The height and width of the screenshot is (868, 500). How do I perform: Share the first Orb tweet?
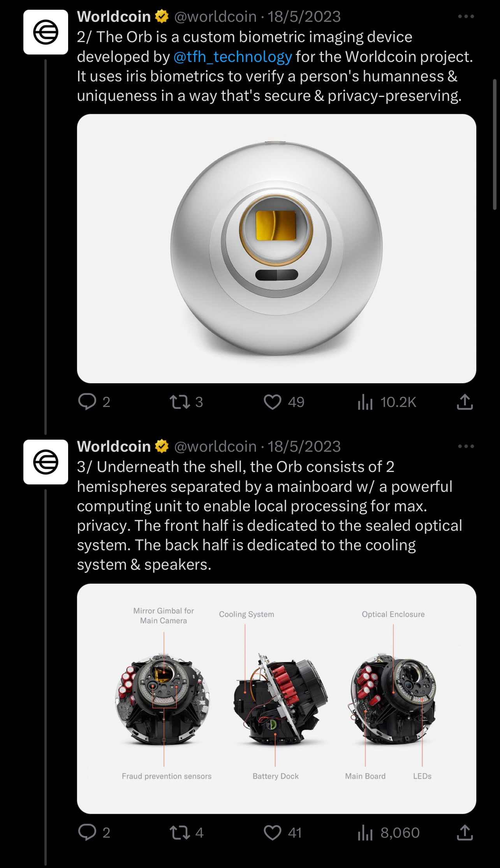465,401
